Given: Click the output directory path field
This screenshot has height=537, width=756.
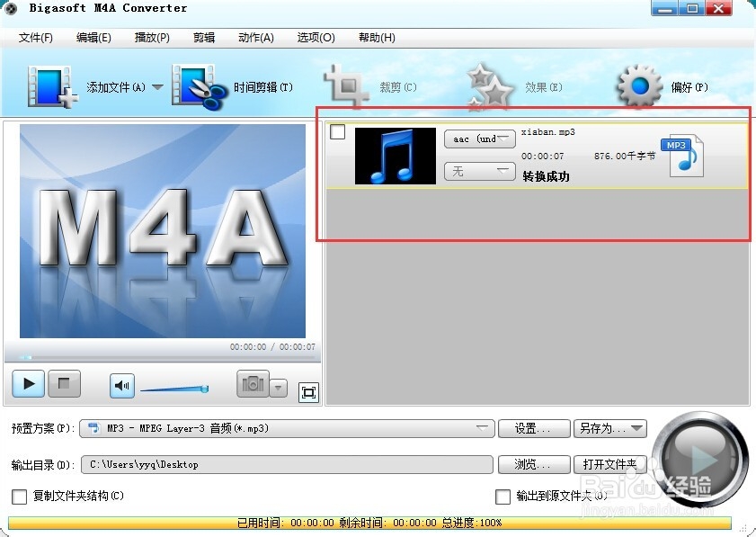Looking at the screenshot, I should pyautogui.click(x=287, y=465).
